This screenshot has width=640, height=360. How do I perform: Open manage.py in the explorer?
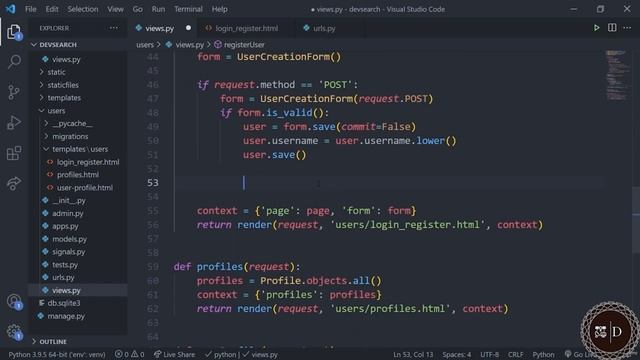(66, 316)
